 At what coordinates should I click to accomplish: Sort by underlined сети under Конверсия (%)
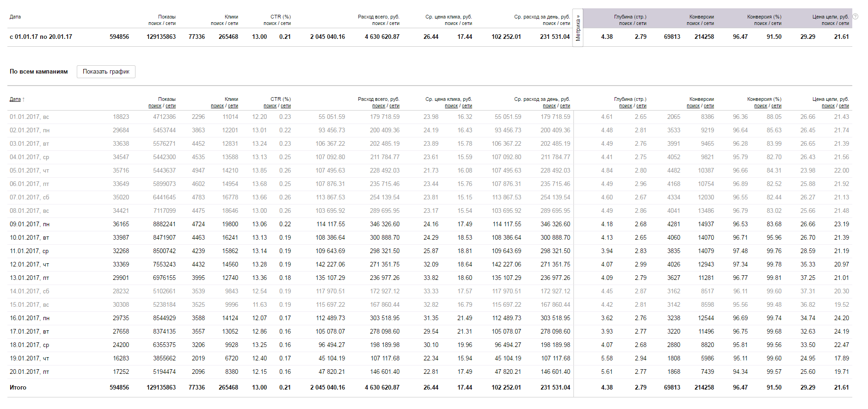[x=776, y=106]
